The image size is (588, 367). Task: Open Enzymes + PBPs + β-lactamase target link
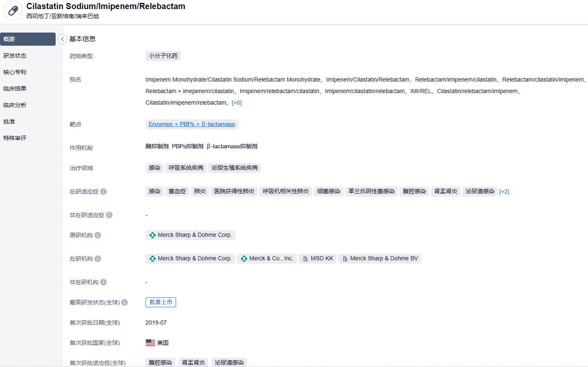click(192, 124)
